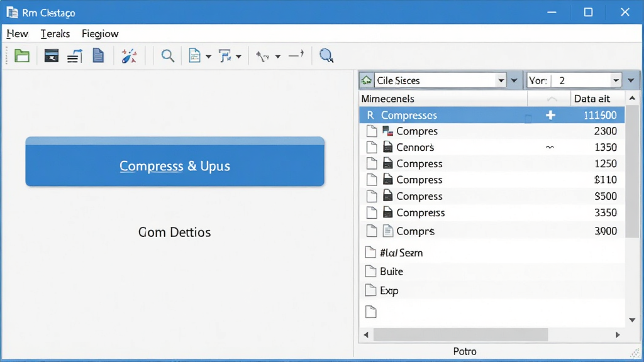
Task: Open the Hew menu
Action: pyautogui.click(x=17, y=34)
